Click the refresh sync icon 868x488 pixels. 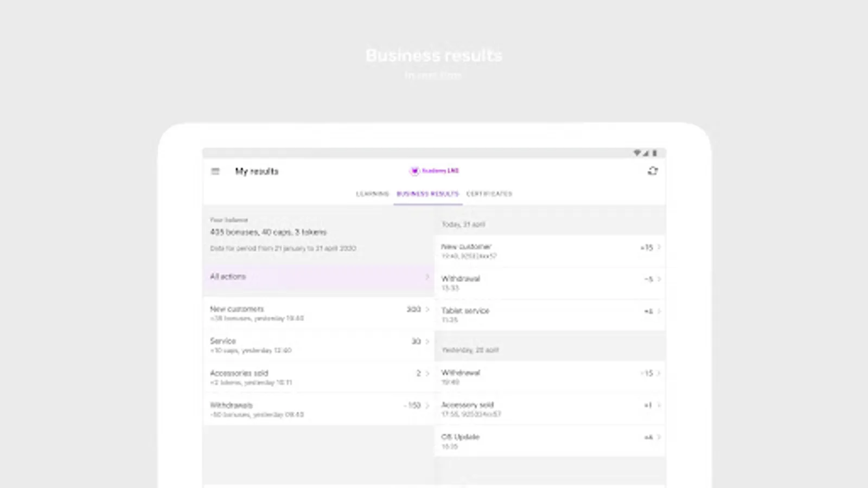653,171
